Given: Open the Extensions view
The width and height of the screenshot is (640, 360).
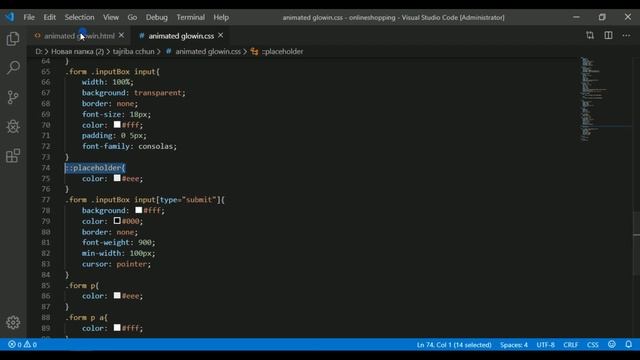Looking at the screenshot, I should [x=13, y=156].
